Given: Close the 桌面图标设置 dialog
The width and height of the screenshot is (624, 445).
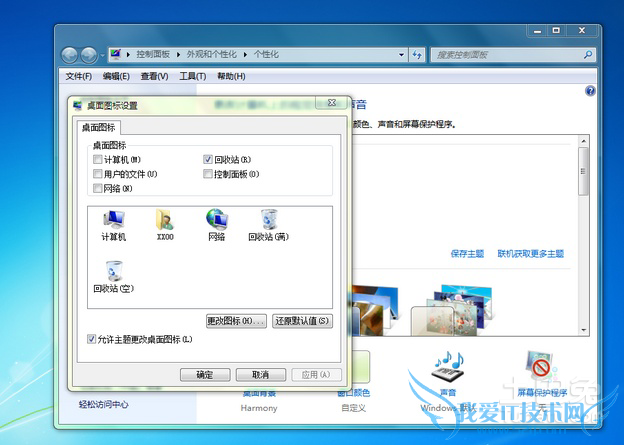Looking at the screenshot, I should [332, 103].
